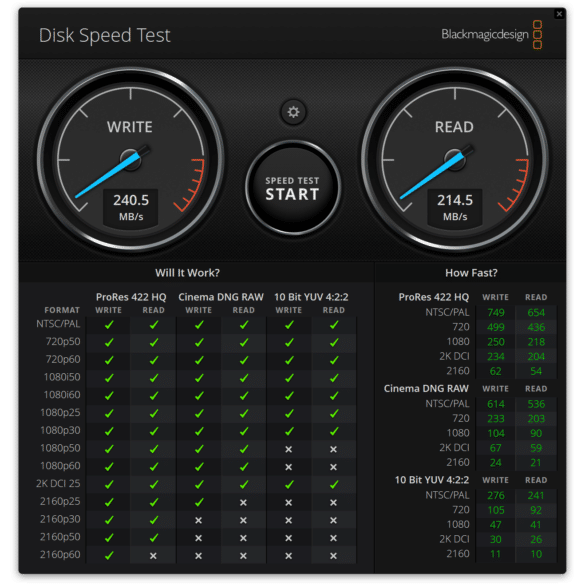Click 10 Bit YUV NTSC/PAL write value 276
This screenshot has width=585, height=585.
click(496, 495)
